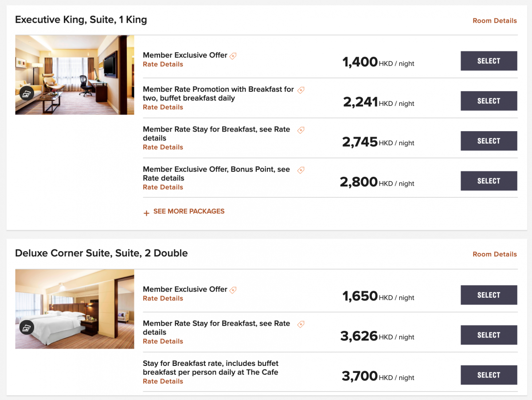This screenshot has height=400, width=532.
Task: Open the Deluxe Corner Suite room photo
Action: click(80, 306)
